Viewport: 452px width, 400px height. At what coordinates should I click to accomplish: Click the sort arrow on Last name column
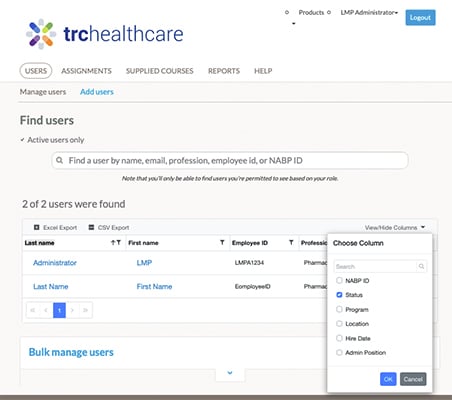pyautogui.click(x=113, y=243)
